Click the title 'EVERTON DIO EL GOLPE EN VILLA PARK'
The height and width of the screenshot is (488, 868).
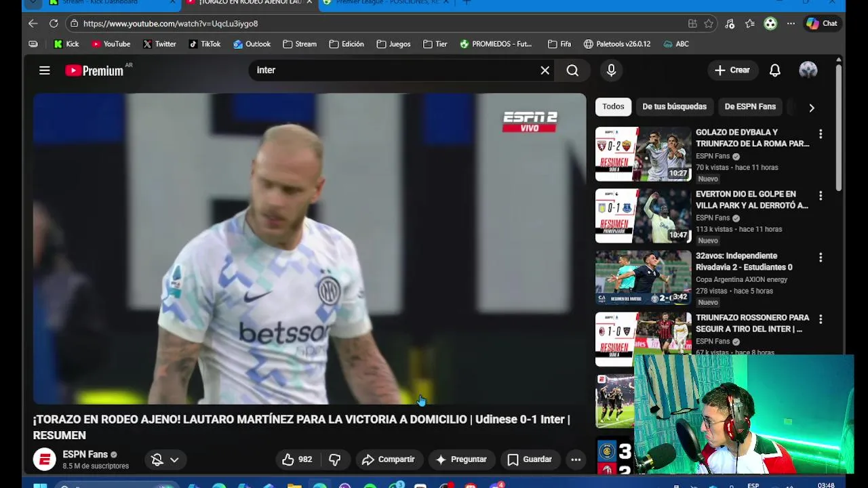click(x=752, y=199)
